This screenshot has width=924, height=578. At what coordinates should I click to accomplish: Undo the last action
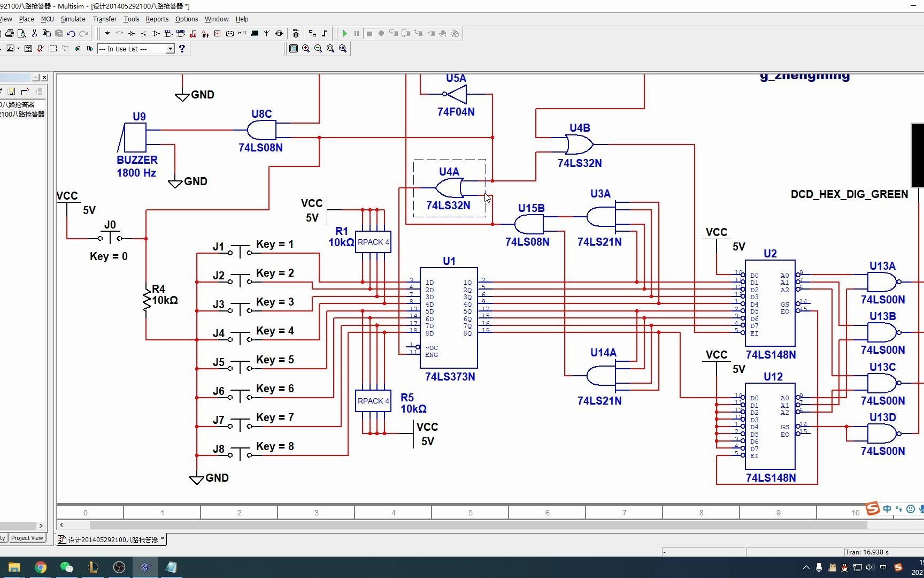pos(71,33)
